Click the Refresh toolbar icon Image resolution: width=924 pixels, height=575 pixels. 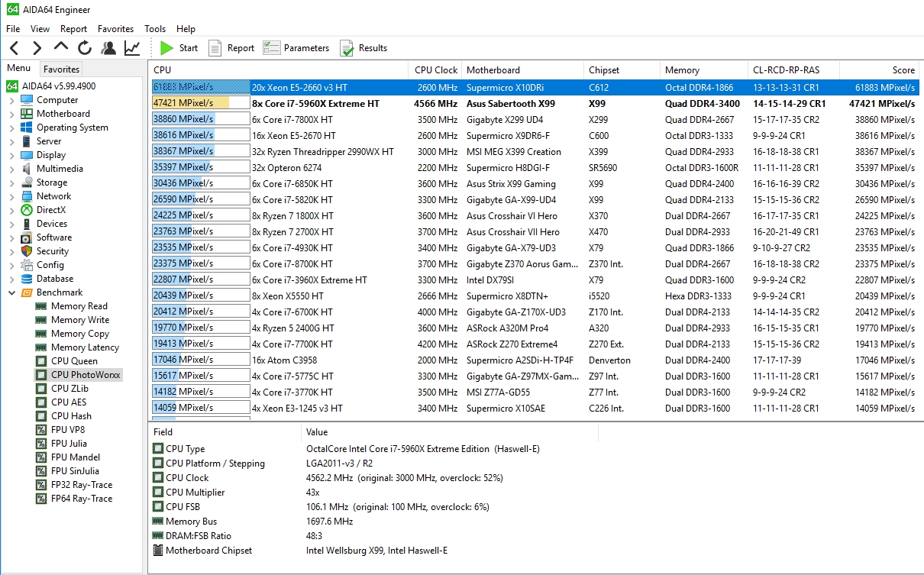pos(85,48)
